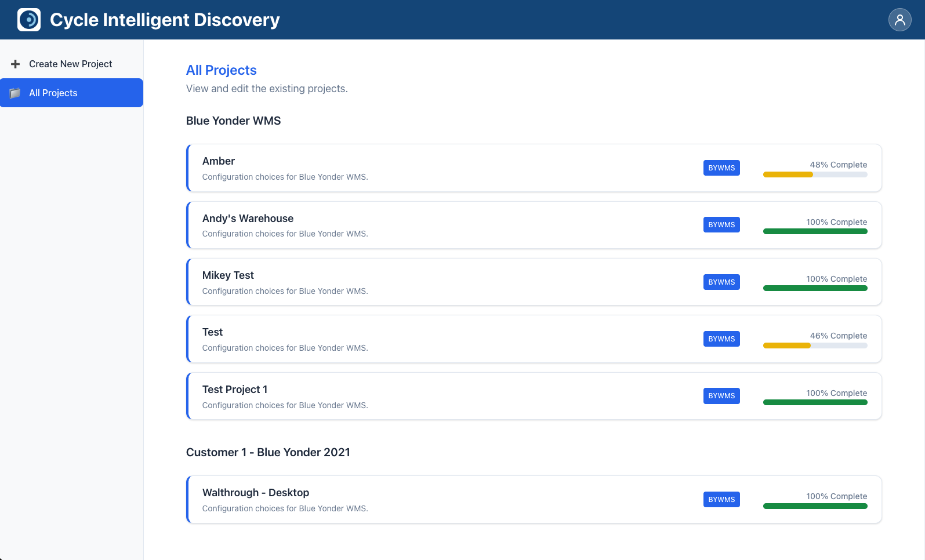Click Mikey Test configuration choices description
This screenshot has height=560, width=925.
[285, 291]
